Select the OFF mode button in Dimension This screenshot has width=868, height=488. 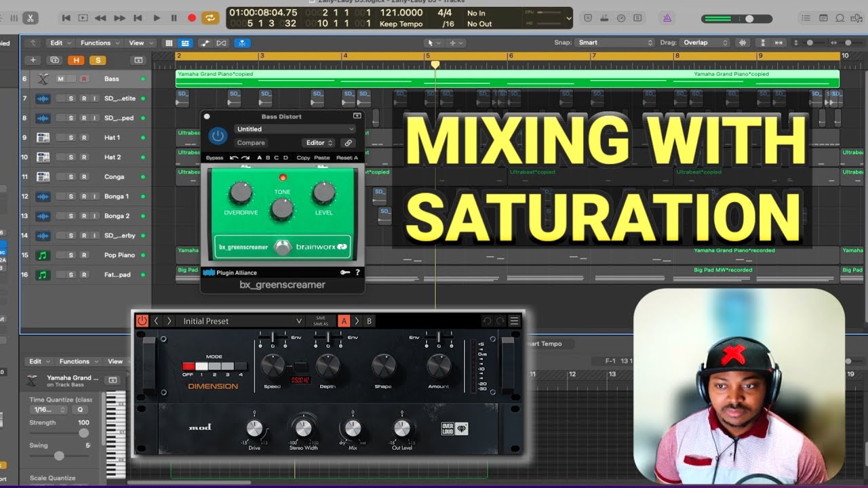[188, 366]
